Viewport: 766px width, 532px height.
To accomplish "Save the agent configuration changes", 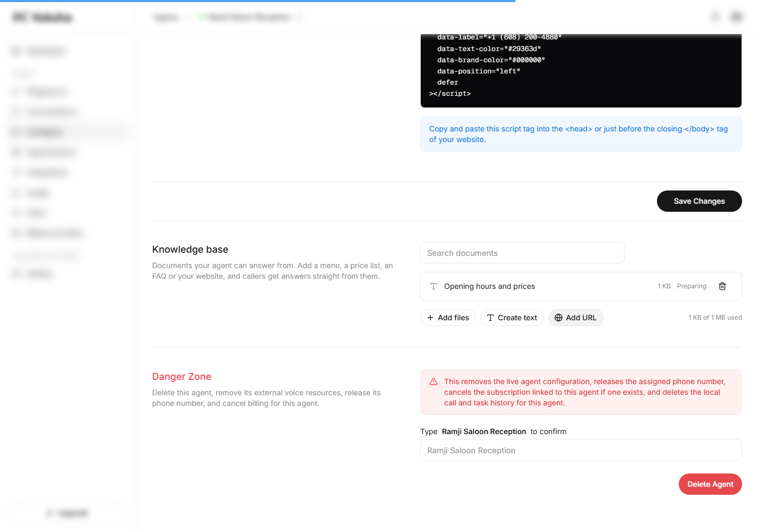I will click(x=699, y=201).
